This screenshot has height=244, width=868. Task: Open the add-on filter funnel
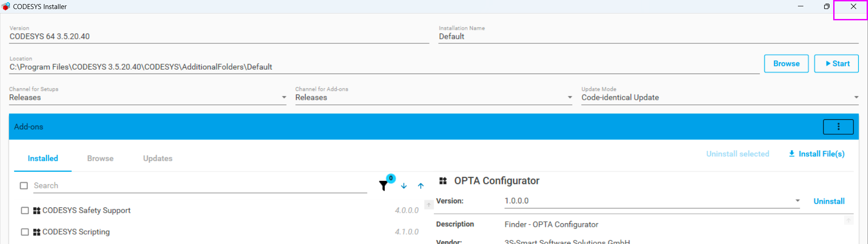(x=383, y=185)
